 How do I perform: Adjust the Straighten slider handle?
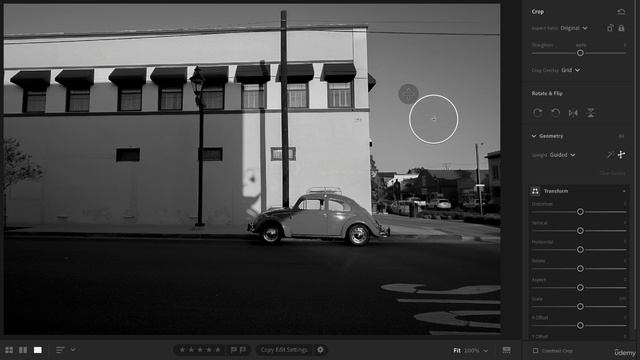pyautogui.click(x=580, y=53)
